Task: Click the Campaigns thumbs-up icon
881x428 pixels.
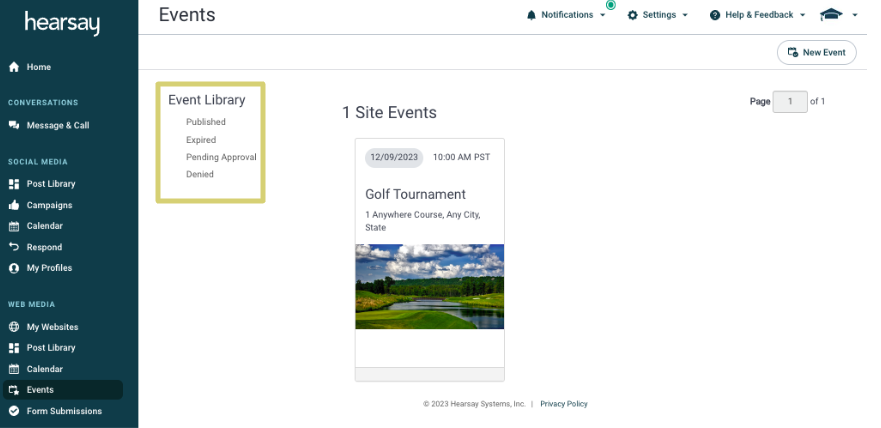Action: pos(14,205)
